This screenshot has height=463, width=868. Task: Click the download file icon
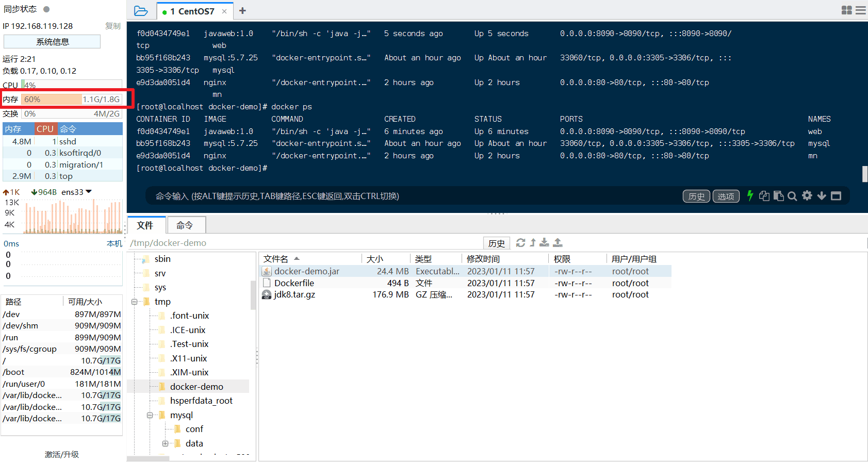(x=544, y=243)
